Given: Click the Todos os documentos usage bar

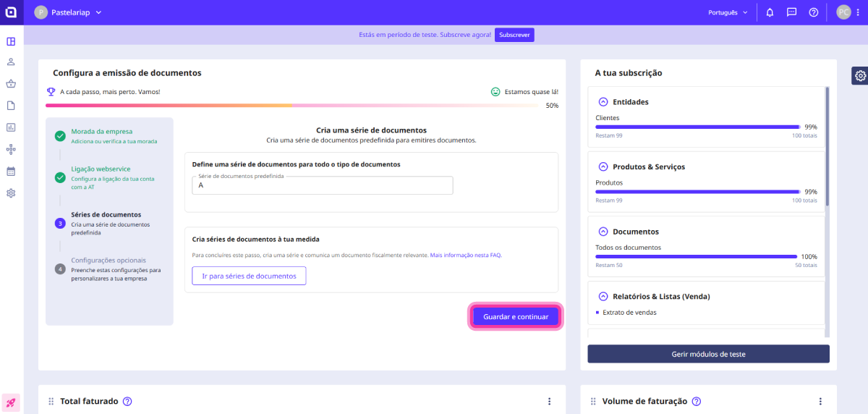Looking at the screenshot, I should point(696,256).
